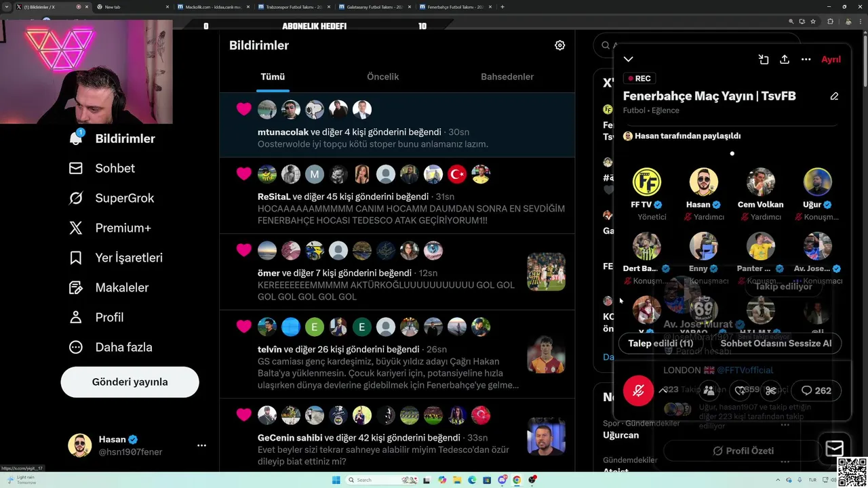The width and height of the screenshot is (868, 488).
Task: Click heart reaction icon in Space
Action: point(740,390)
